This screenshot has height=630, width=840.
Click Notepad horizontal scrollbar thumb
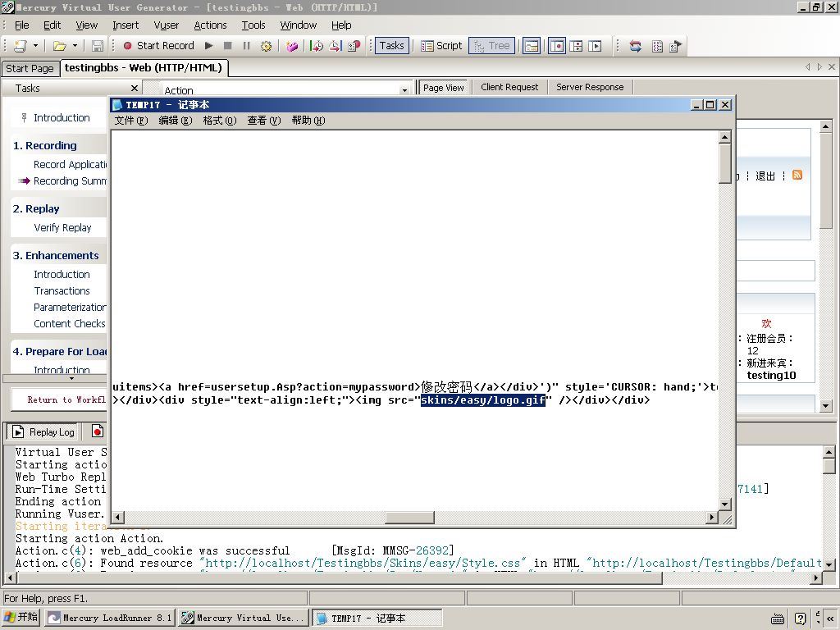pos(410,518)
